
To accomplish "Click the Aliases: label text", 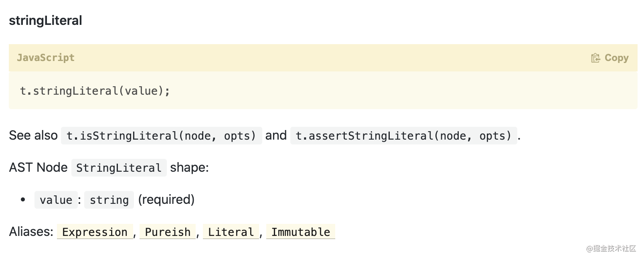I will [31, 232].
